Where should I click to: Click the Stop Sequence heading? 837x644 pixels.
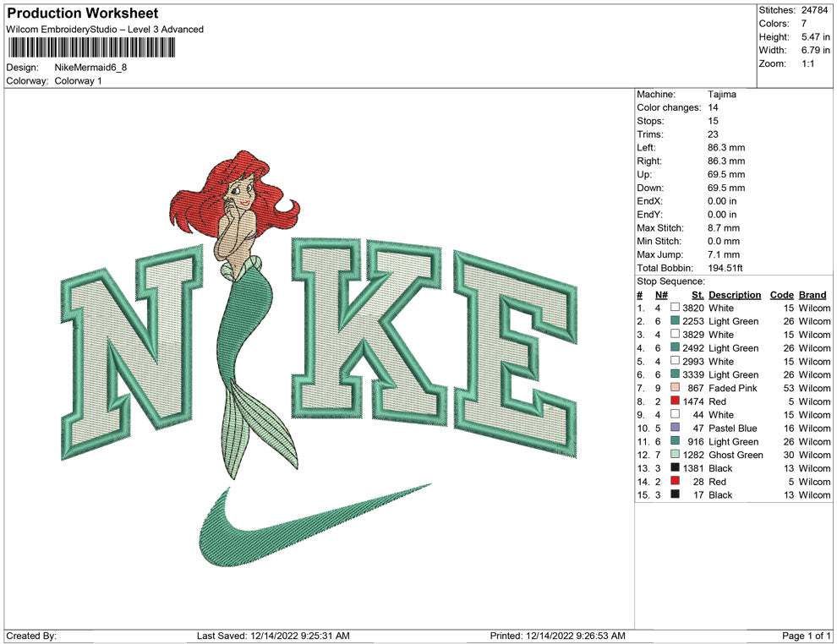[670, 281]
